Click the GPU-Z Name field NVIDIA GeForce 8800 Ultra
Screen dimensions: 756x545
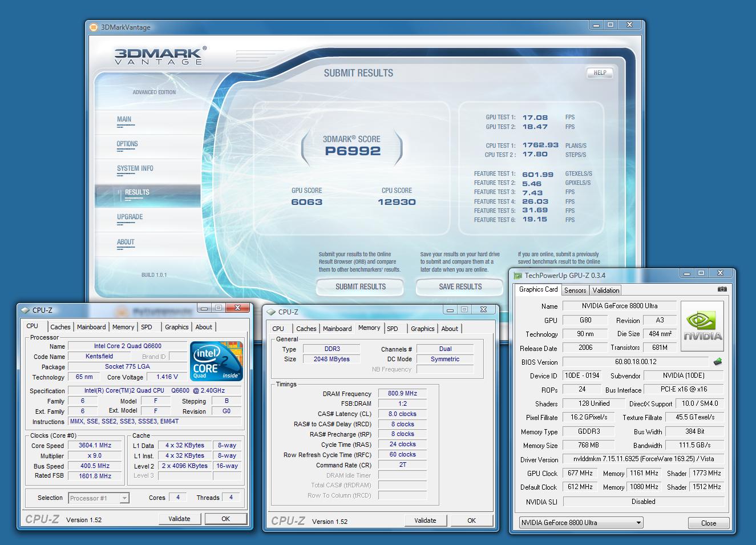coord(620,306)
